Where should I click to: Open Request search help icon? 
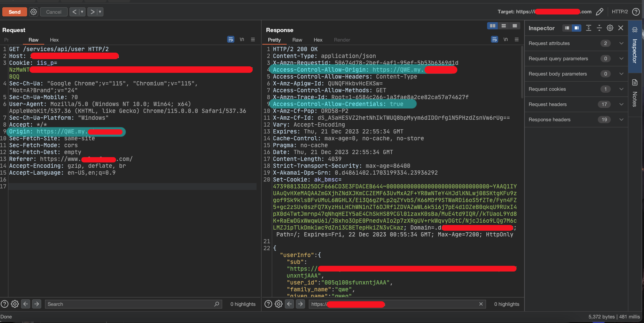coord(5,304)
